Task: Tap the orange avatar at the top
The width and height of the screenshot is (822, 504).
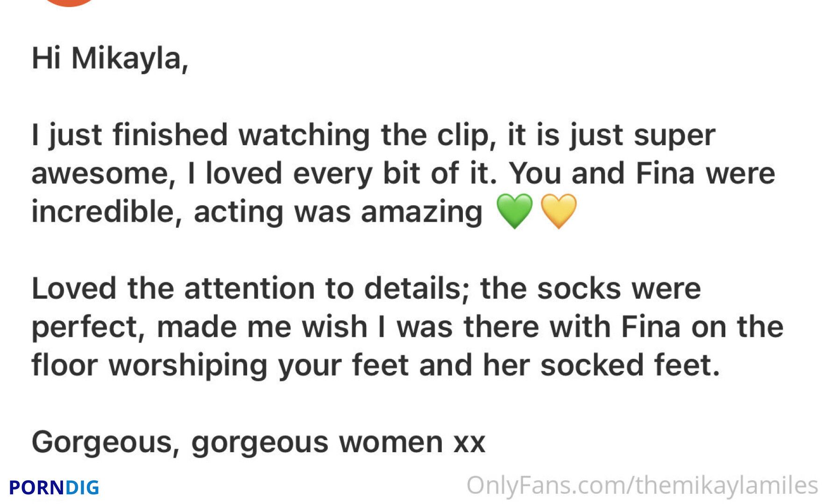Action: click(69, 3)
